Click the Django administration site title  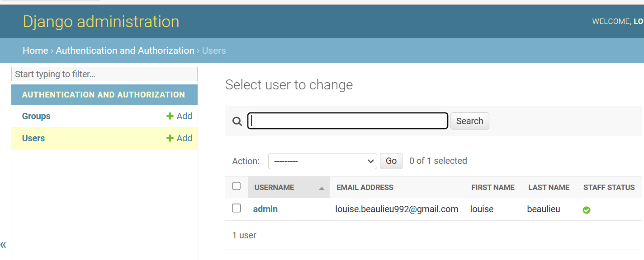101,22
